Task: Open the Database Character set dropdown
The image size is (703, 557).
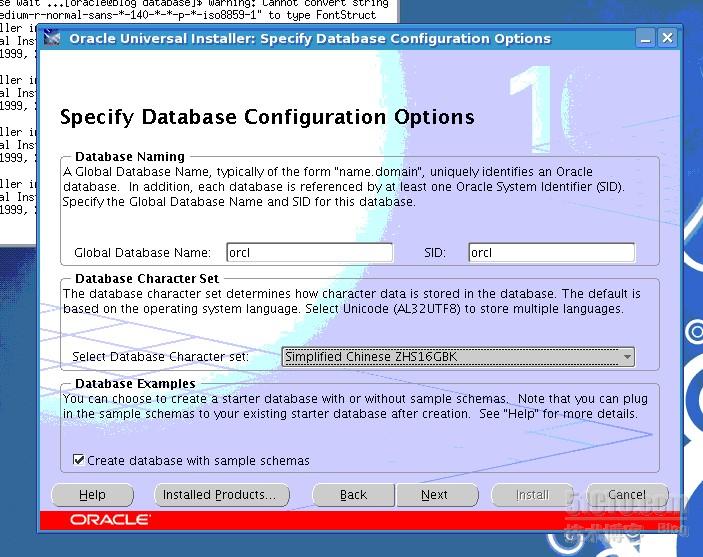Action: (458, 357)
